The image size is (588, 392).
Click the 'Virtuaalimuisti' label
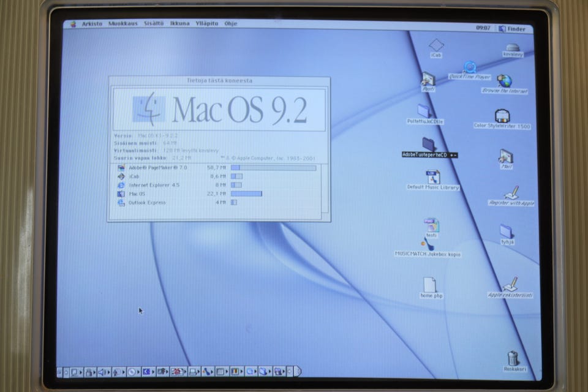(135, 151)
